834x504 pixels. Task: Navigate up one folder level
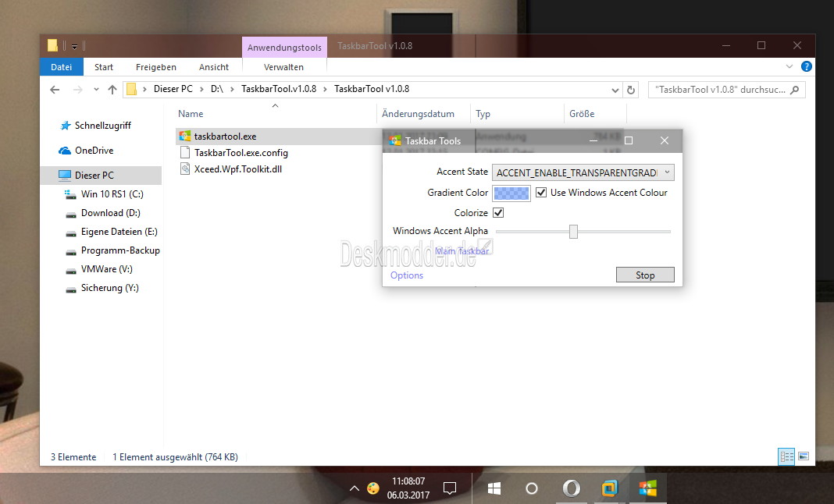click(x=112, y=89)
